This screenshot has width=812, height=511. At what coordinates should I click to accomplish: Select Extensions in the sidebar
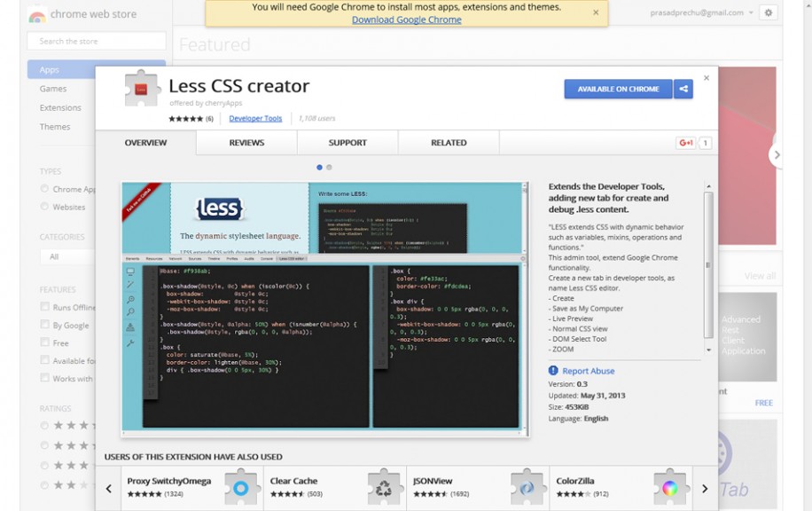61,107
